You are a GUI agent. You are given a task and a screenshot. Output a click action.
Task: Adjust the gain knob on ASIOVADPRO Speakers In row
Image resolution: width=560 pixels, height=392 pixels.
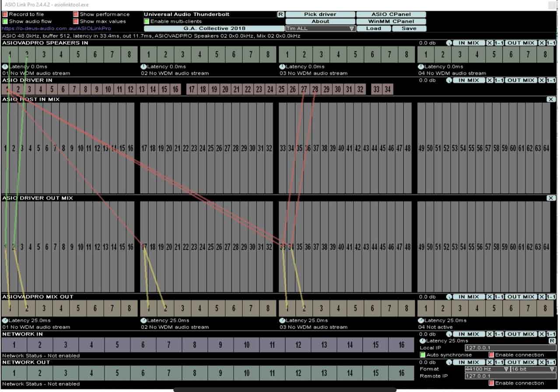click(x=449, y=43)
